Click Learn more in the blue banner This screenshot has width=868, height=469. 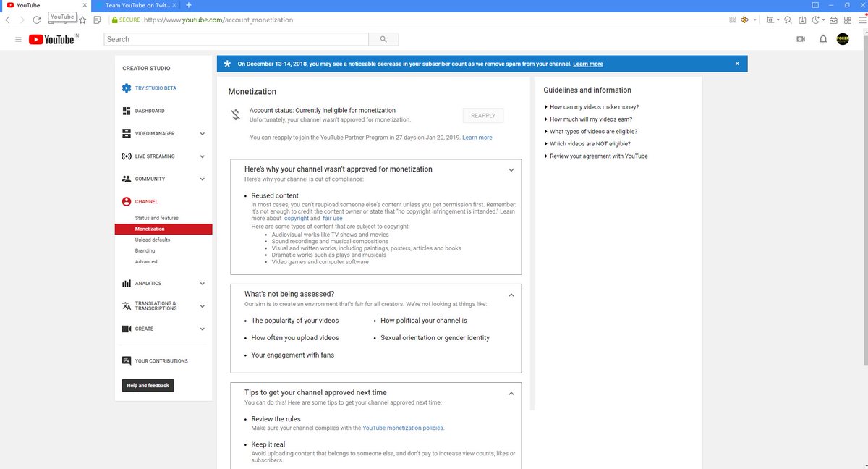[588, 64]
